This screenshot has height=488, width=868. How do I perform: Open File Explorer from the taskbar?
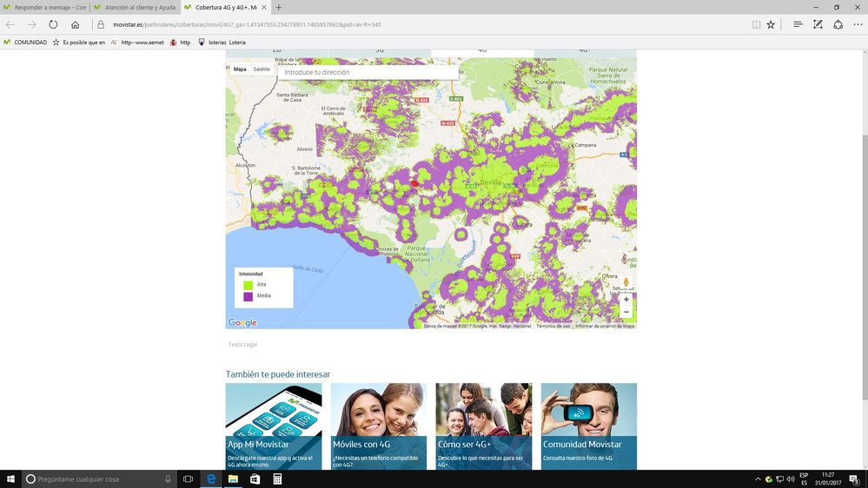coord(233,479)
